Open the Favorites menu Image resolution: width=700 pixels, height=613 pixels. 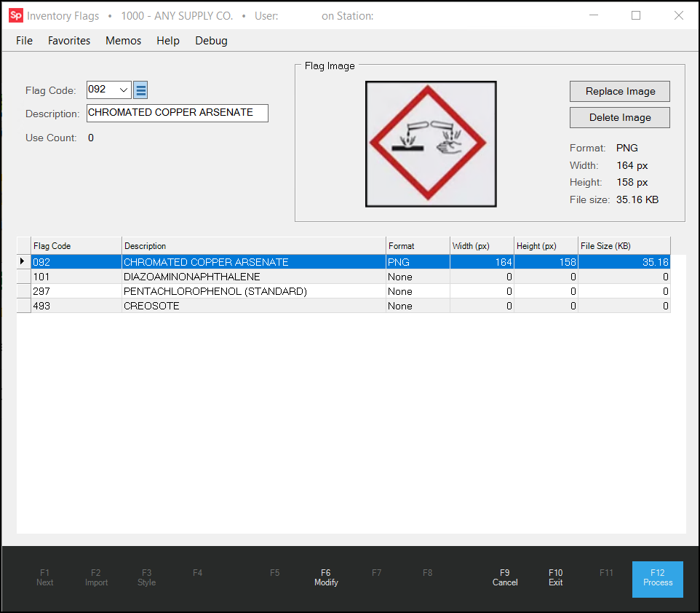tap(69, 41)
